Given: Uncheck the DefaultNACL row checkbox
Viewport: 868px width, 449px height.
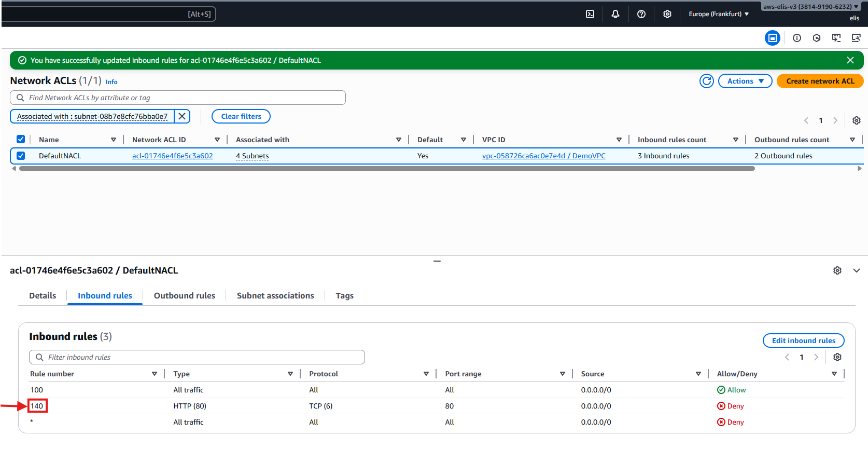Looking at the screenshot, I should [x=21, y=156].
